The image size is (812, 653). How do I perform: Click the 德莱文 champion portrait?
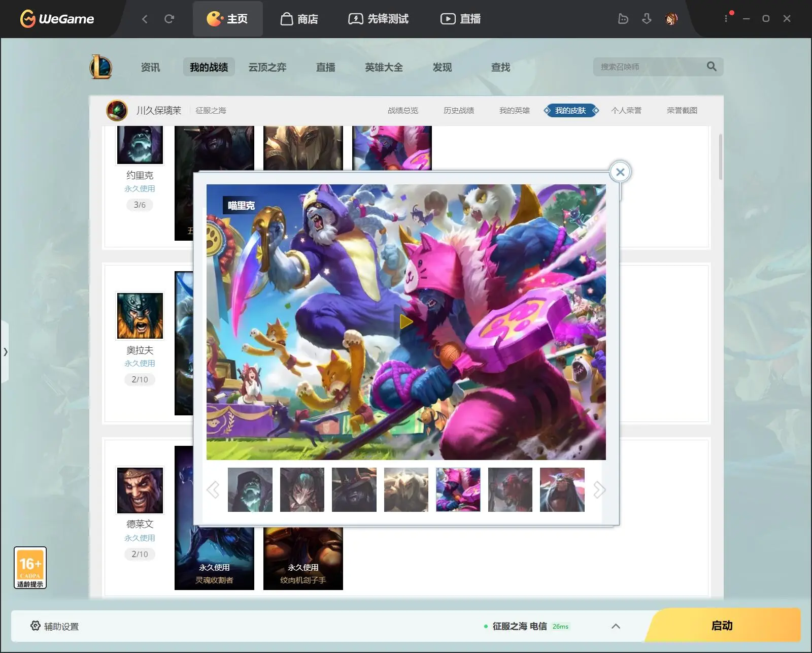click(140, 491)
